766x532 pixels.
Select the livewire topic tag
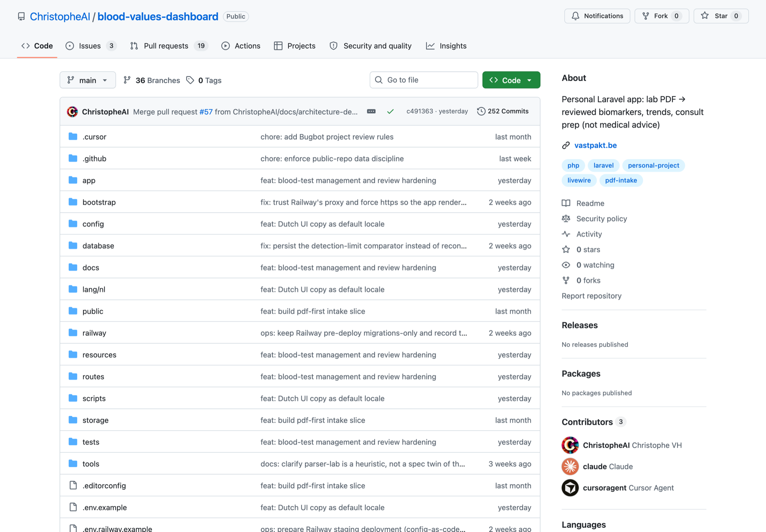(x=579, y=180)
